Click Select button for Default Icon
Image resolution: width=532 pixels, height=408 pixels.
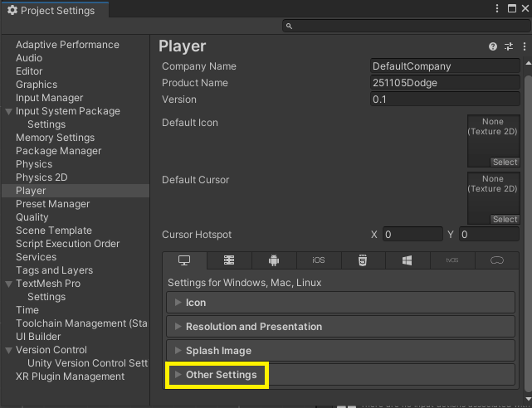505,163
